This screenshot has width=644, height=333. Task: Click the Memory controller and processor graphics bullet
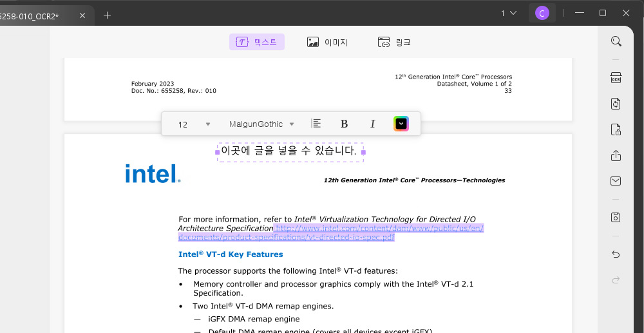333,289
